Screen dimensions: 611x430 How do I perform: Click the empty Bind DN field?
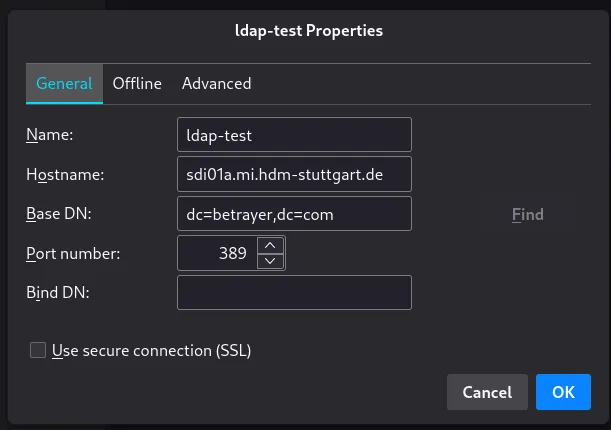pos(294,293)
